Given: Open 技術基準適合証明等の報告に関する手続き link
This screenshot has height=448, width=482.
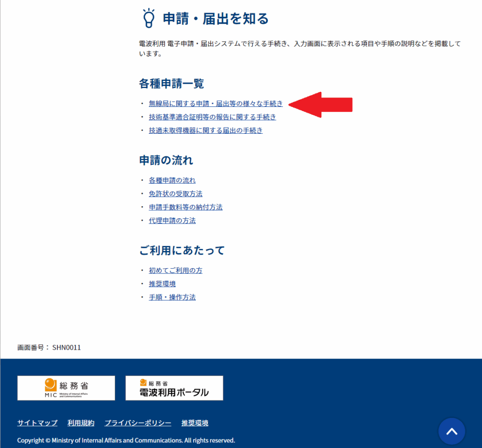Looking at the screenshot, I should [212, 117].
